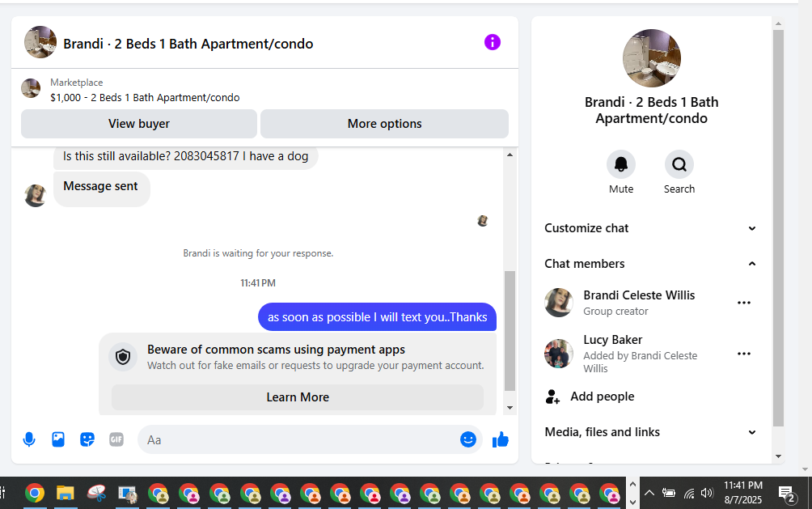The width and height of the screenshot is (812, 509).
Task: Open conversation information purple icon
Action: pyautogui.click(x=492, y=42)
